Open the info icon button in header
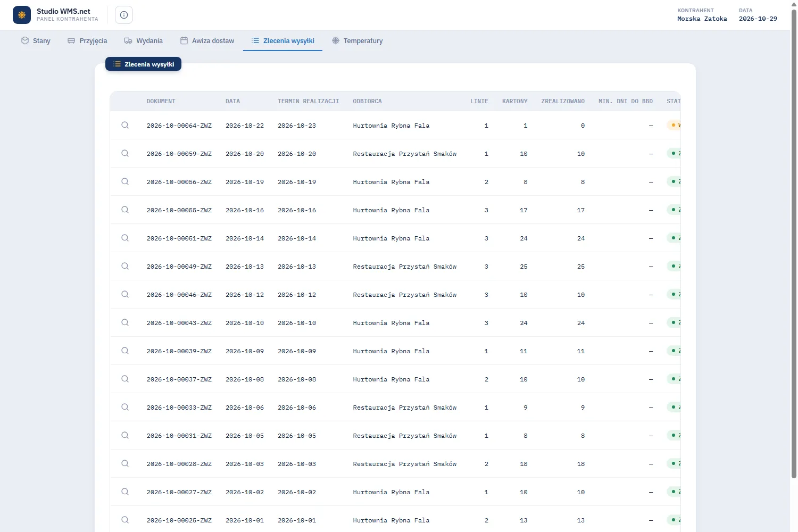This screenshot has width=798, height=532. click(x=124, y=15)
